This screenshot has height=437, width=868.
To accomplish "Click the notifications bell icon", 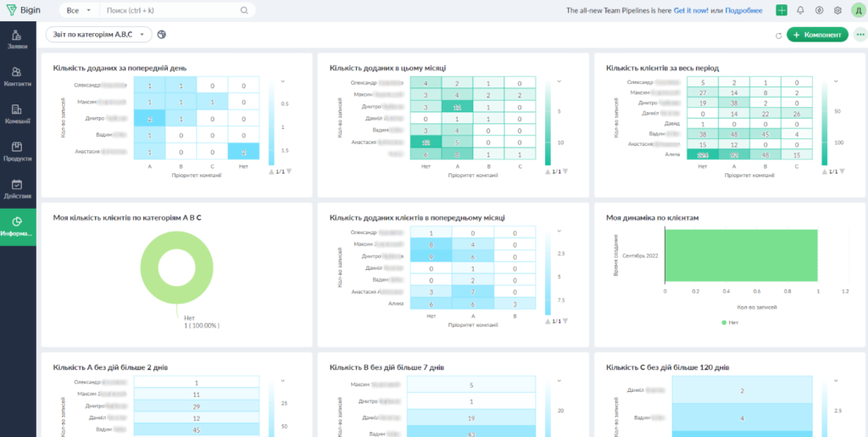I will pos(800,10).
